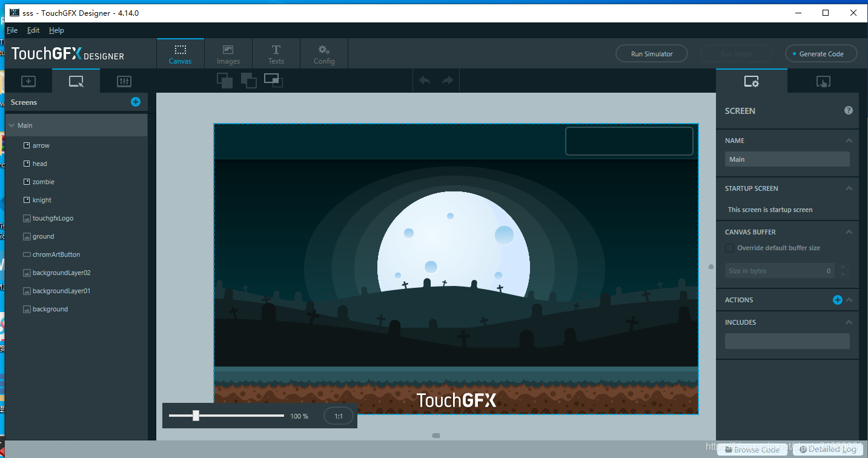Open the add-widget tab in left panel
868x458 pixels.
tap(28, 81)
